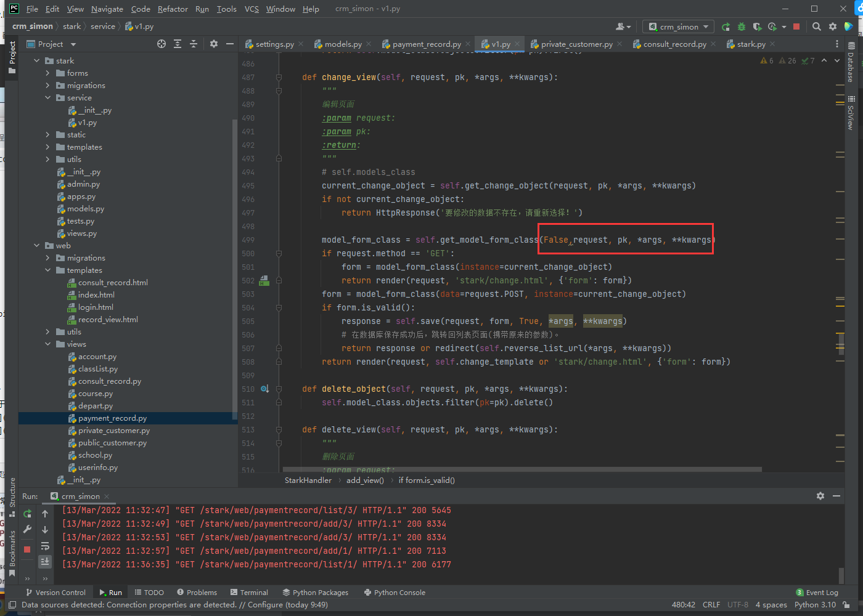Open the Refactor menu
The image size is (863, 616).
(x=173, y=9)
